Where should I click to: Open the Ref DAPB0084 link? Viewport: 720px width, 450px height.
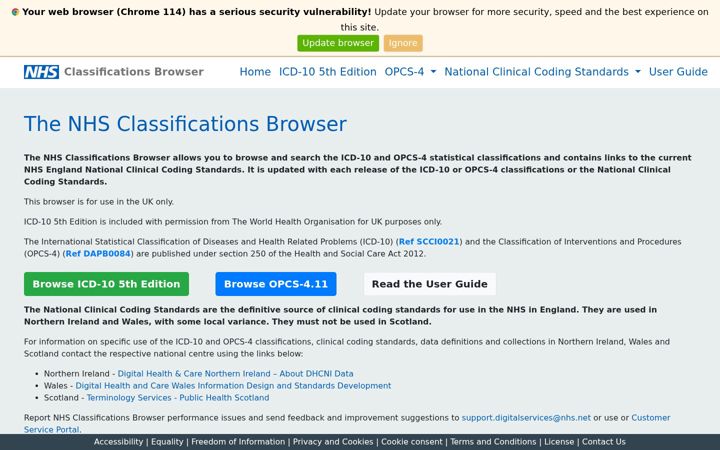98,253
